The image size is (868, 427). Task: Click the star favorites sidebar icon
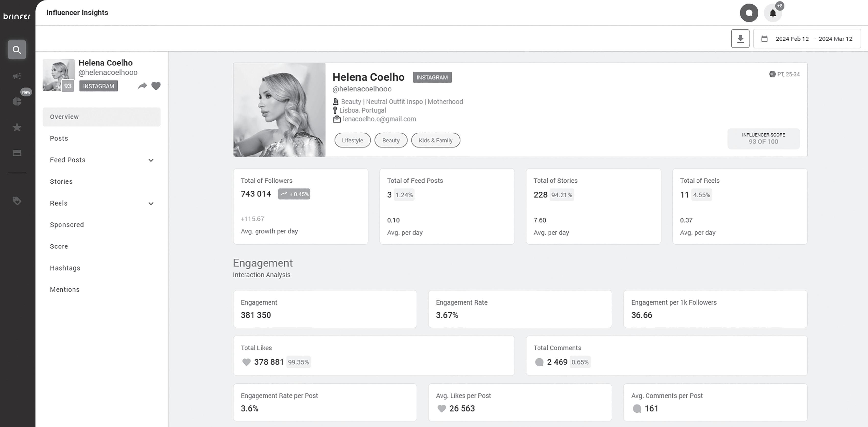(17, 128)
